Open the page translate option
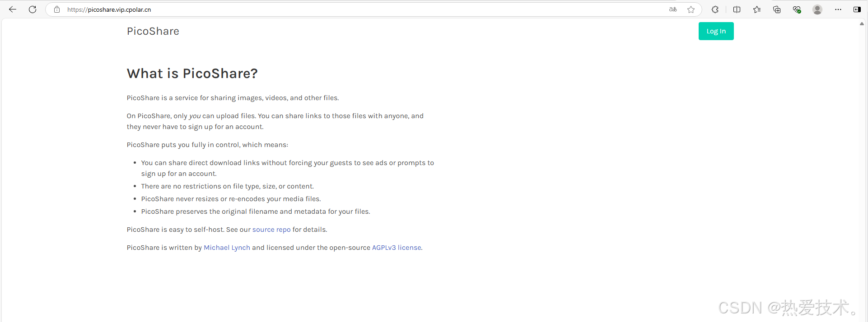Screen dimensions: 868x322 click(673, 9)
